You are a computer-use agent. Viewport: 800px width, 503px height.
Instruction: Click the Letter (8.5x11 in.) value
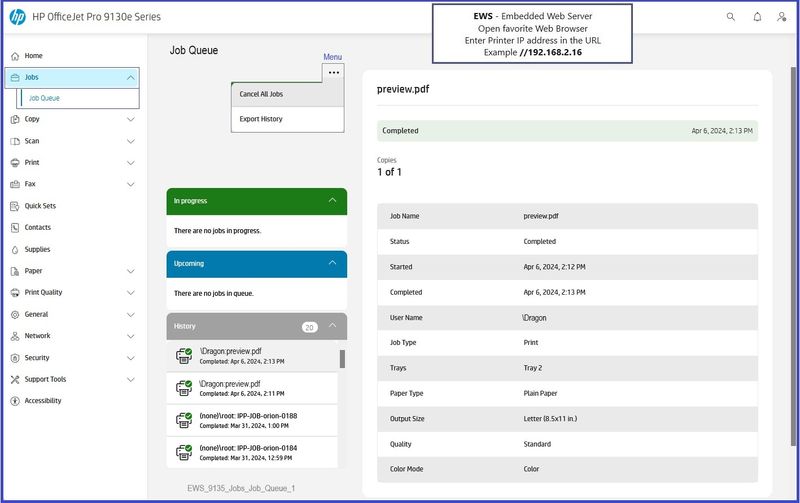point(550,419)
